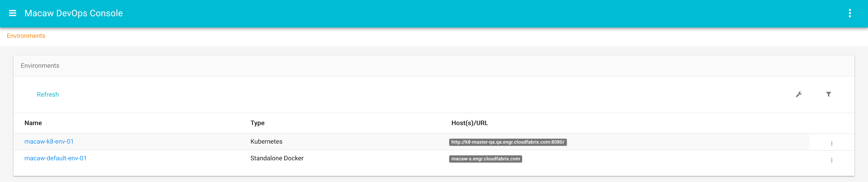Open the top-right vertical dots menu
Screen dimensions: 868x182
(850, 13)
